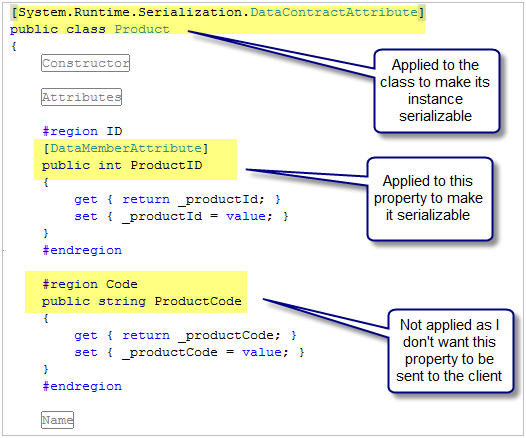Click the '_productCode = value' setter line
Viewport: 526px width, 438px height.
pyautogui.click(x=189, y=352)
